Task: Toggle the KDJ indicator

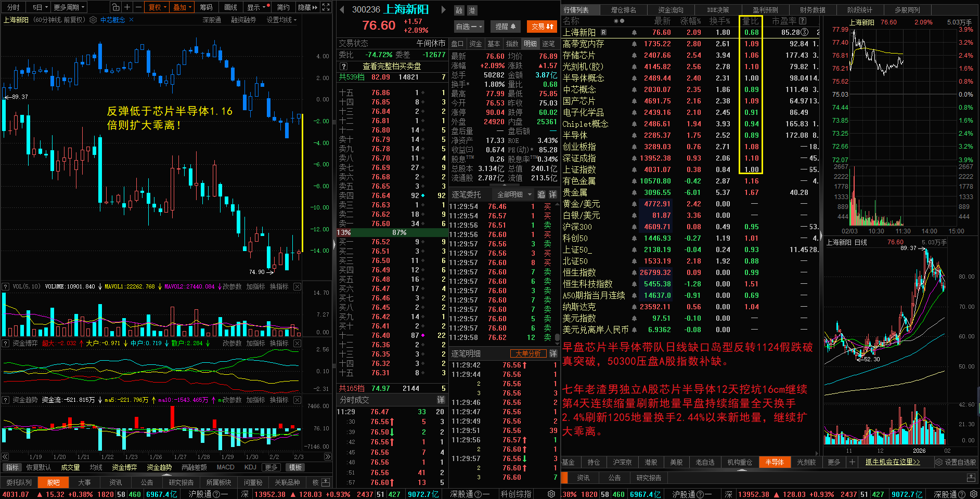Action: (x=250, y=467)
